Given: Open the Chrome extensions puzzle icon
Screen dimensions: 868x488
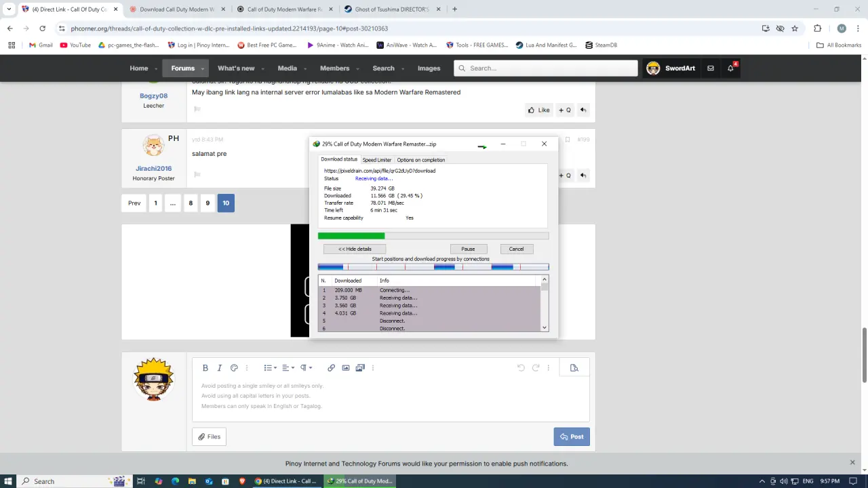Looking at the screenshot, I should click(x=817, y=28).
